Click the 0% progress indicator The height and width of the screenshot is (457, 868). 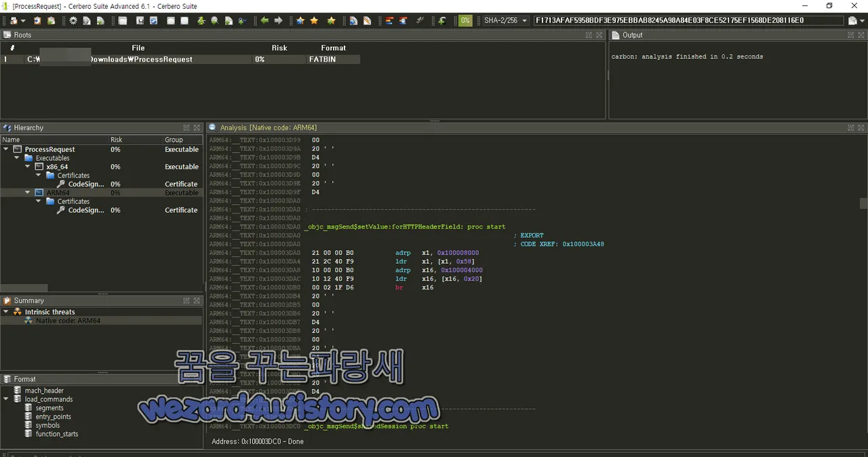[465, 20]
